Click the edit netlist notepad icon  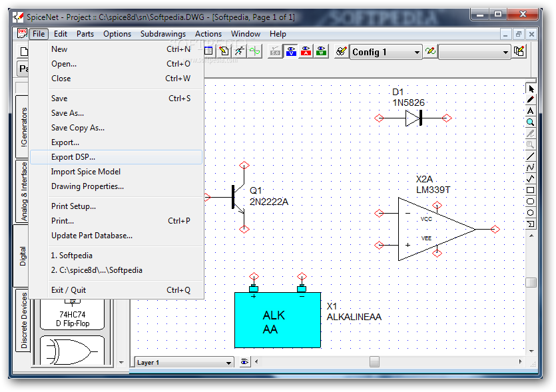point(224,51)
